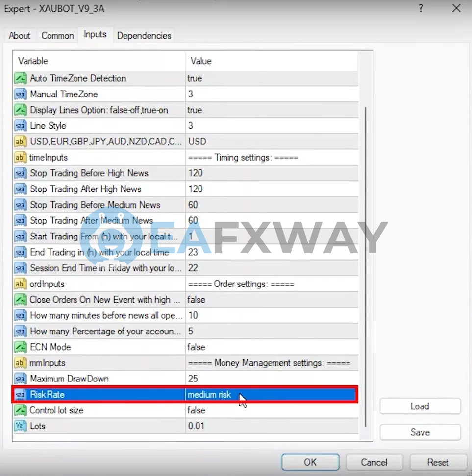This screenshot has width=472, height=476.
Task: Open the Dependencies tab
Action: click(x=144, y=36)
